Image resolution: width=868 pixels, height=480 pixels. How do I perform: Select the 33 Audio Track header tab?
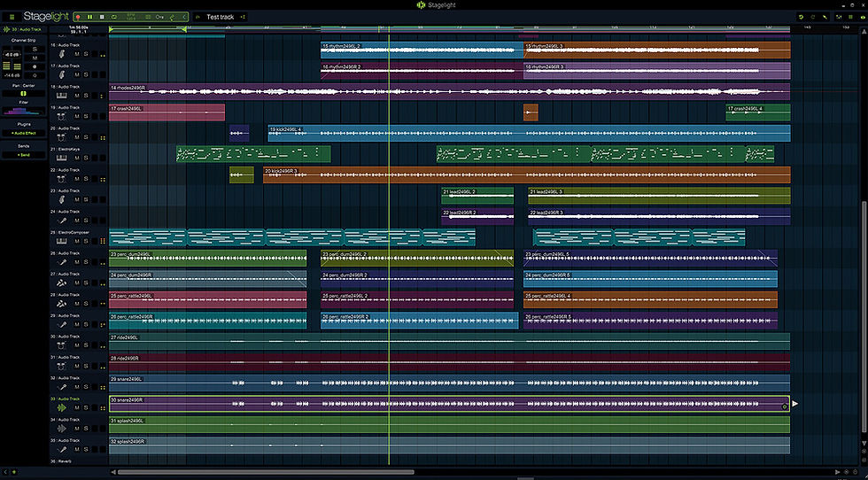(24, 29)
